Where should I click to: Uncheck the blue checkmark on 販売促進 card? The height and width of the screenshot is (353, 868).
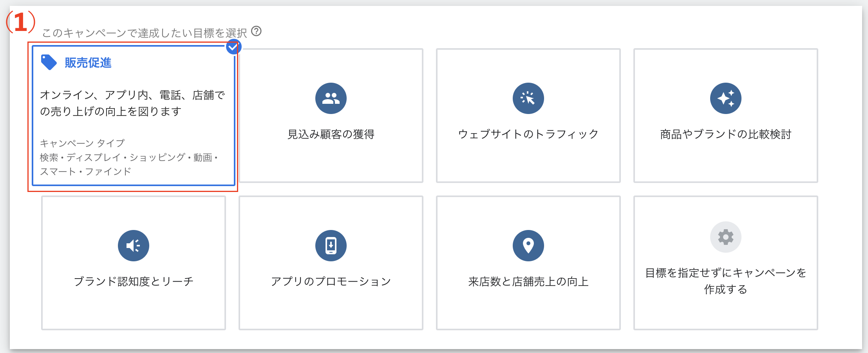233,47
